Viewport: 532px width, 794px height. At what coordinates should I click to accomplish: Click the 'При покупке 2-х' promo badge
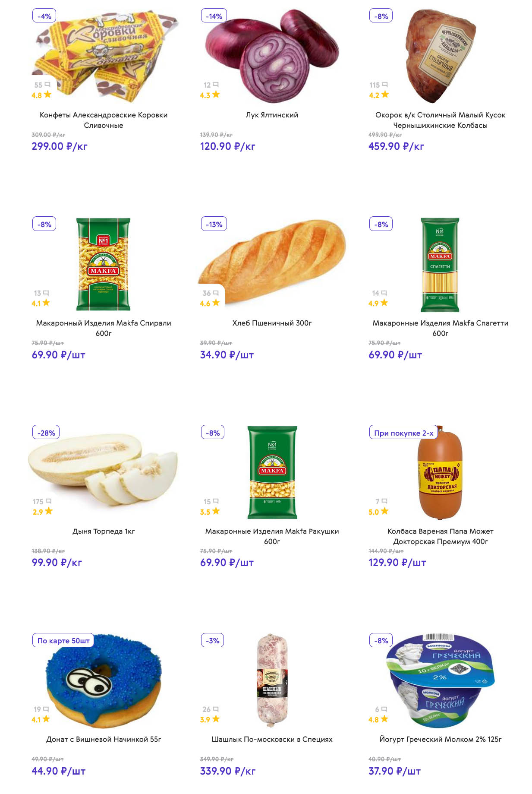(x=403, y=433)
